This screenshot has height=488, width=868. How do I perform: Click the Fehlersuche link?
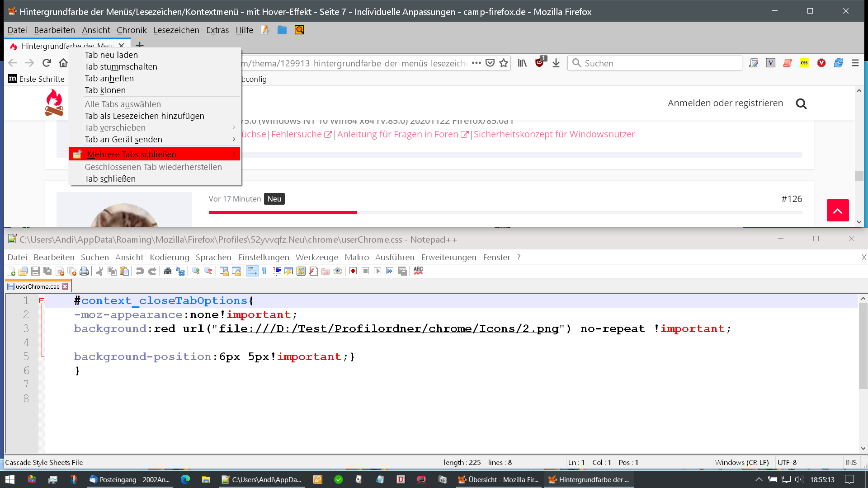pos(297,134)
